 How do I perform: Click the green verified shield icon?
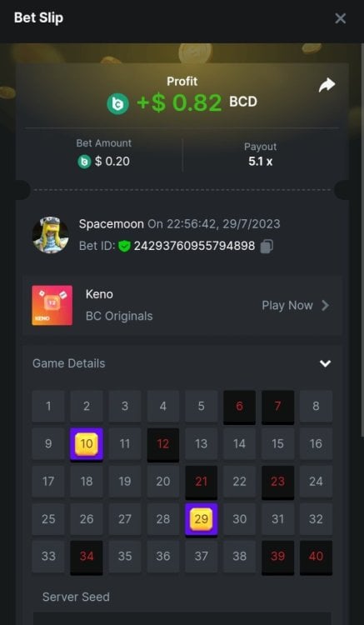[124, 246]
